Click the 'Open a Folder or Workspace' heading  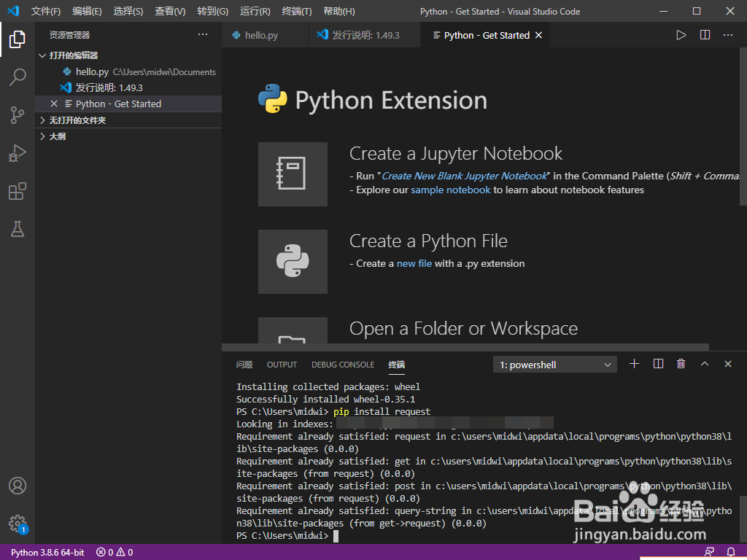[463, 329]
